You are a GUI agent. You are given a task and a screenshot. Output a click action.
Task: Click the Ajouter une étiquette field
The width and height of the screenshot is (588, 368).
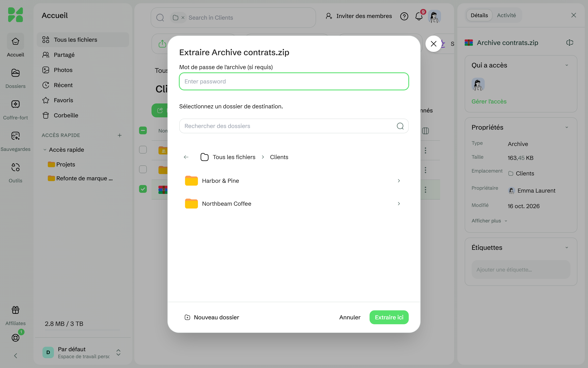[x=521, y=269]
